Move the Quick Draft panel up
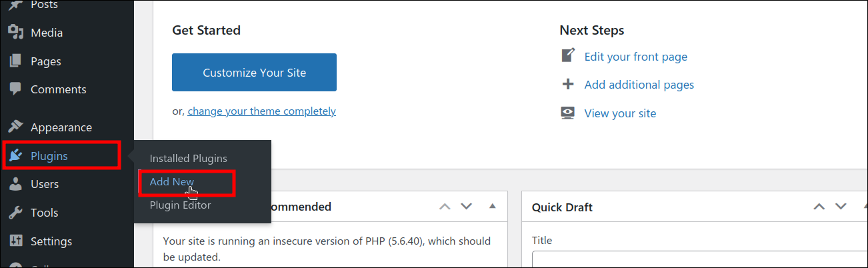868x268 pixels. click(x=819, y=207)
